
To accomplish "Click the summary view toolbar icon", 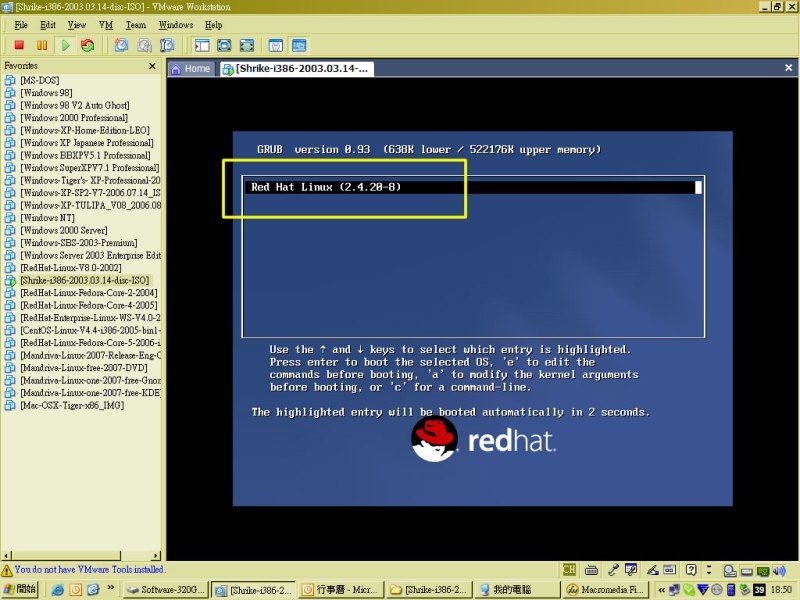I will point(276,45).
